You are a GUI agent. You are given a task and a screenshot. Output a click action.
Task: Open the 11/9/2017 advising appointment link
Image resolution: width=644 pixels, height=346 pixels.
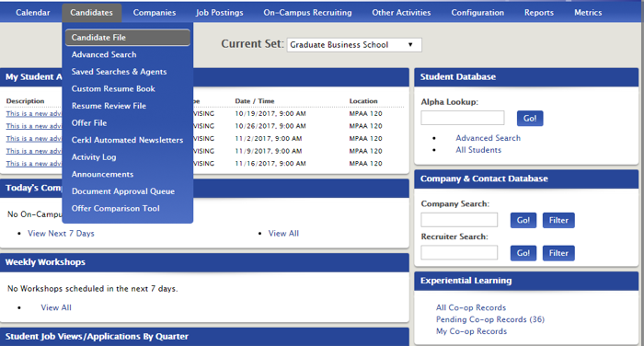click(34, 151)
